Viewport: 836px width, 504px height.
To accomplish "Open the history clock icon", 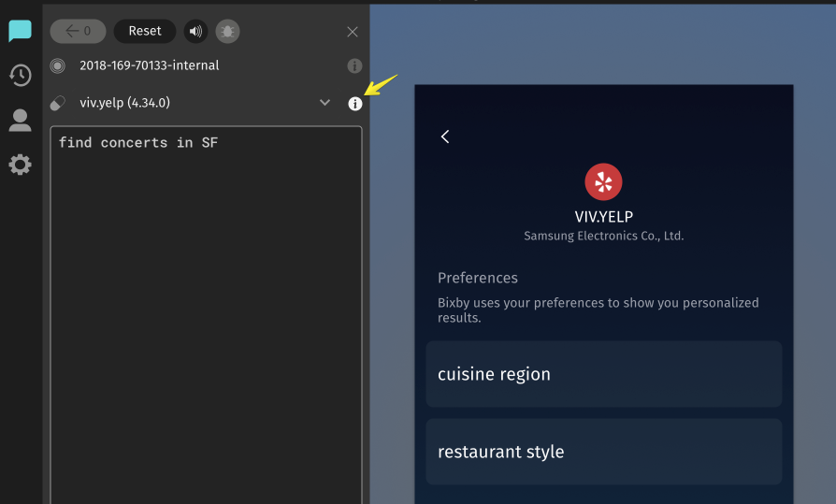I will 21,75.
